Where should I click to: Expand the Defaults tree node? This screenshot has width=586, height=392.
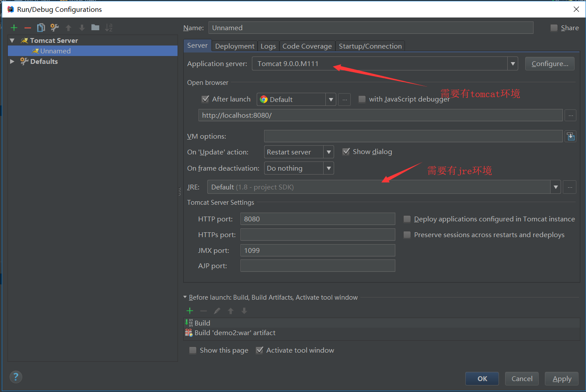point(12,62)
